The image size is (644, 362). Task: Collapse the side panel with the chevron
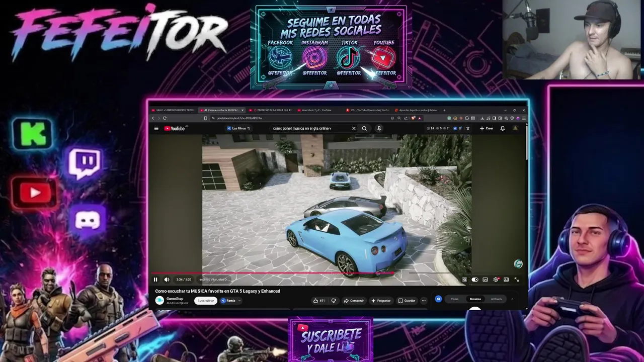[x=512, y=299]
